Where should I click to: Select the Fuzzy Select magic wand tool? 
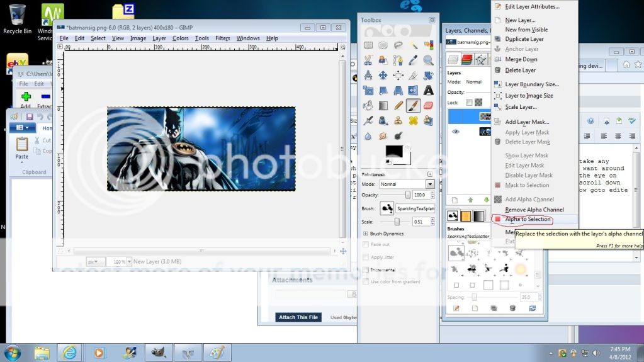(413, 45)
